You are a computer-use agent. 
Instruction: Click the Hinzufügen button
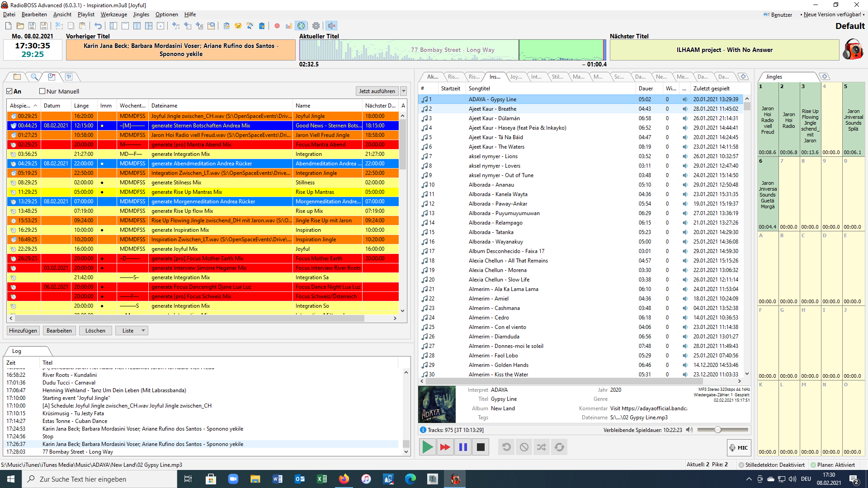[23, 331]
